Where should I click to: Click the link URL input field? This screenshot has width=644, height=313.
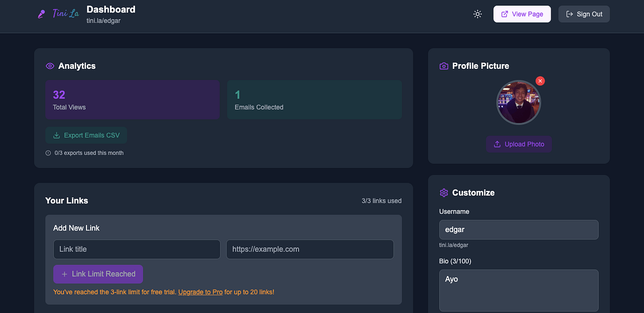click(x=309, y=249)
